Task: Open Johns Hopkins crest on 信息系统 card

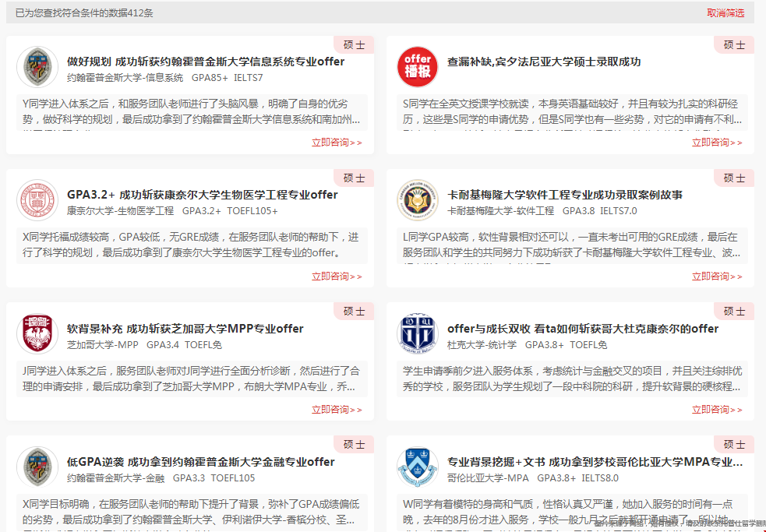Action: (37, 67)
